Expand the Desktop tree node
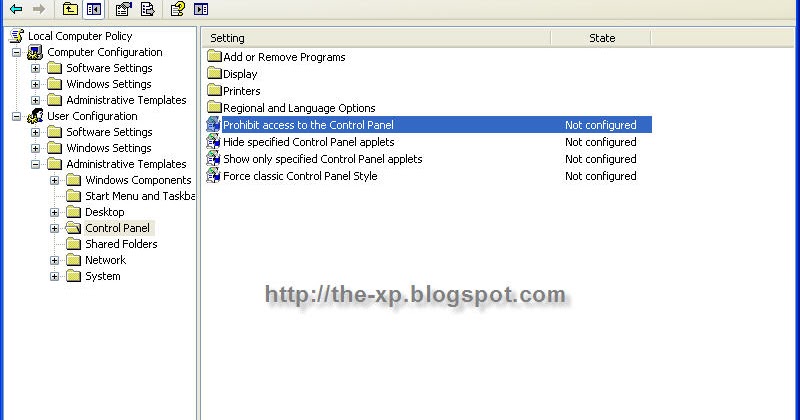Viewport: 800px width, 420px height. coord(55,212)
